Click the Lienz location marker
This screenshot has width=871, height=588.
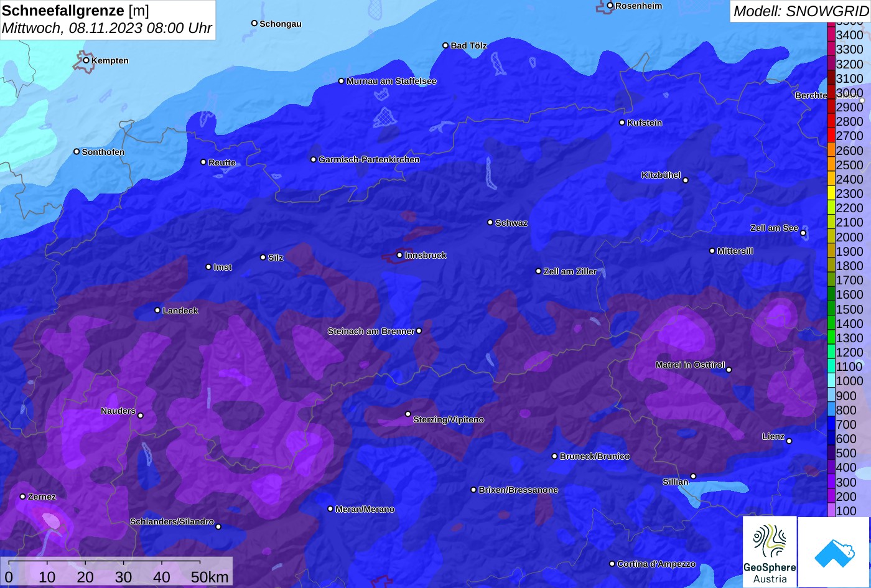[x=789, y=441]
